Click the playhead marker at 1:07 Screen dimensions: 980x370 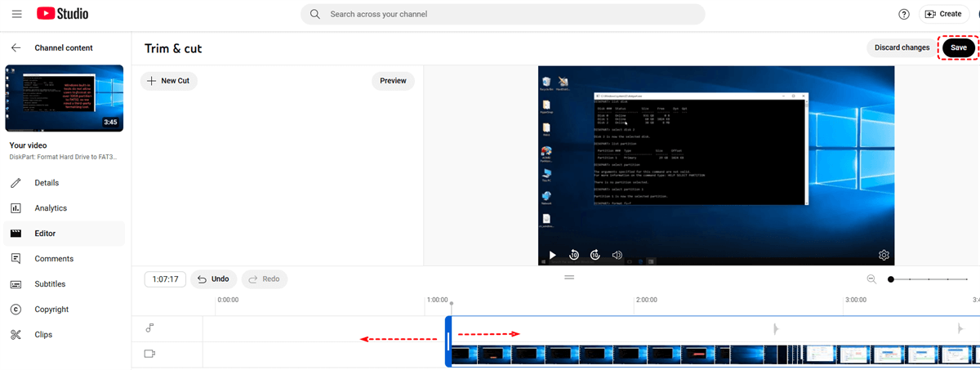(x=452, y=305)
